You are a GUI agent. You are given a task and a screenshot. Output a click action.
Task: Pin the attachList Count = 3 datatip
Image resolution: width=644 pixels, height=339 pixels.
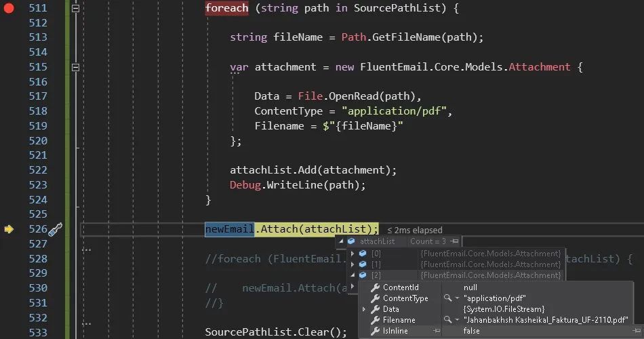coord(454,241)
